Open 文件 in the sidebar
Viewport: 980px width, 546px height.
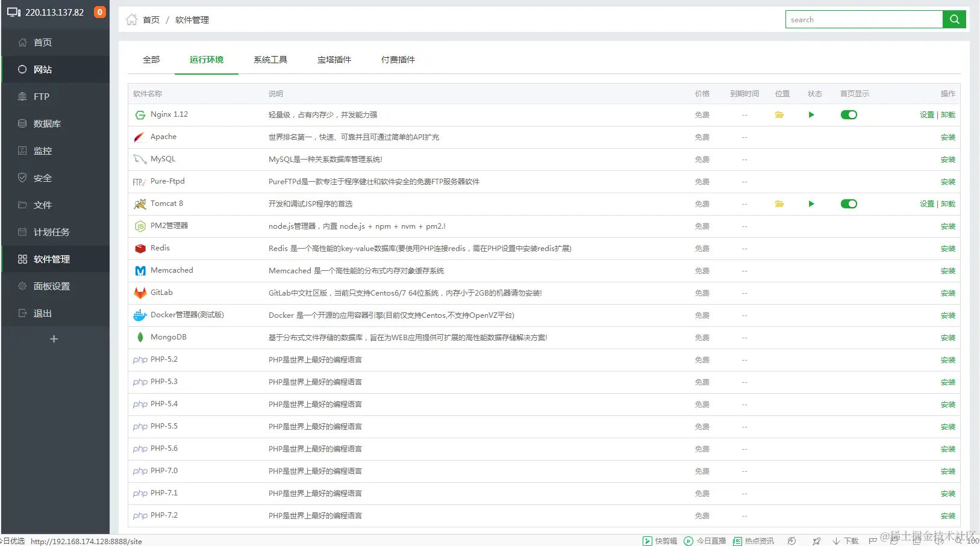coord(55,205)
